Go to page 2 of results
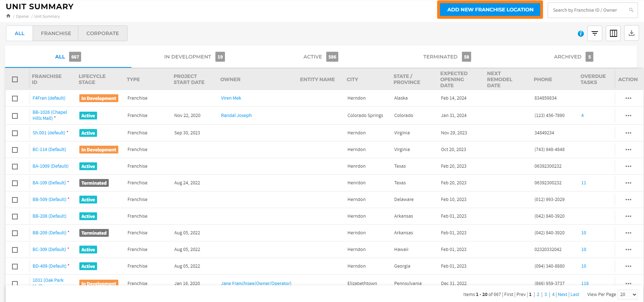 (538, 295)
